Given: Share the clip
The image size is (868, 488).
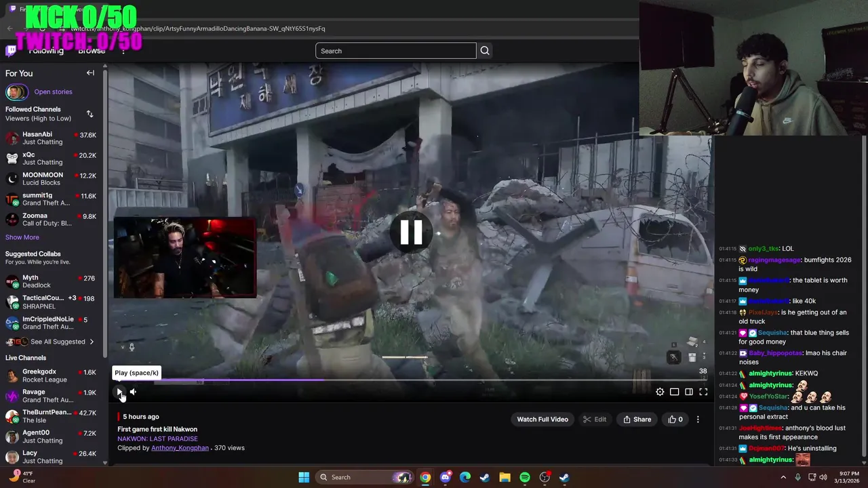Looking at the screenshot, I should tap(637, 420).
